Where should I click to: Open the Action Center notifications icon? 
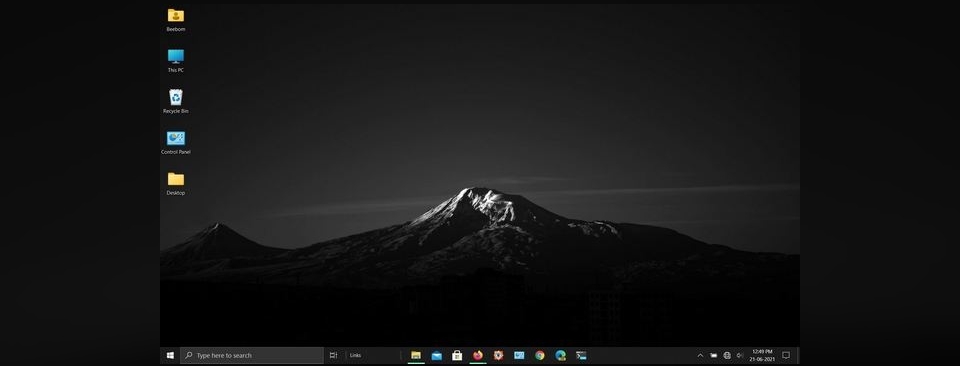pyautogui.click(x=786, y=356)
